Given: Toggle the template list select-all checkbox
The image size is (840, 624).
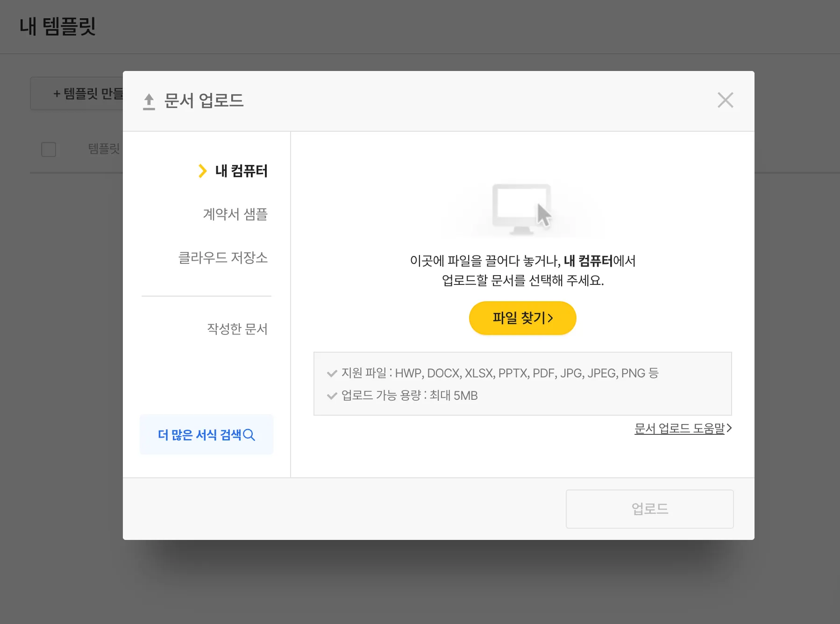Looking at the screenshot, I should (49, 149).
